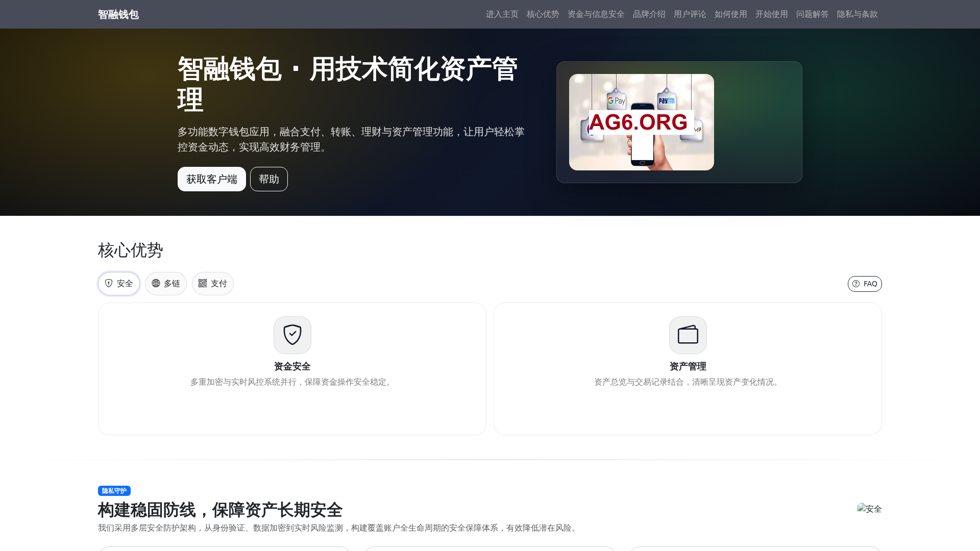Click the broken 安全 image placeholder
Viewport: 980px width, 551px height.
[869, 509]
